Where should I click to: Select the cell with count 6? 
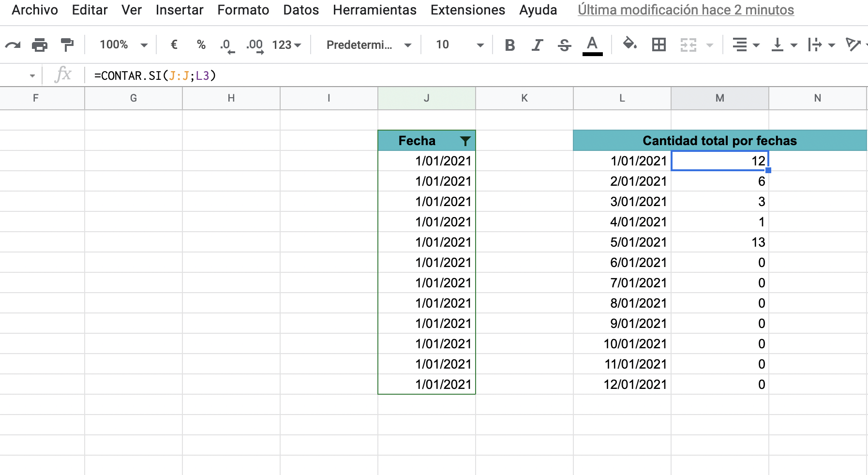pyautogui.click(x=720, y=181)
